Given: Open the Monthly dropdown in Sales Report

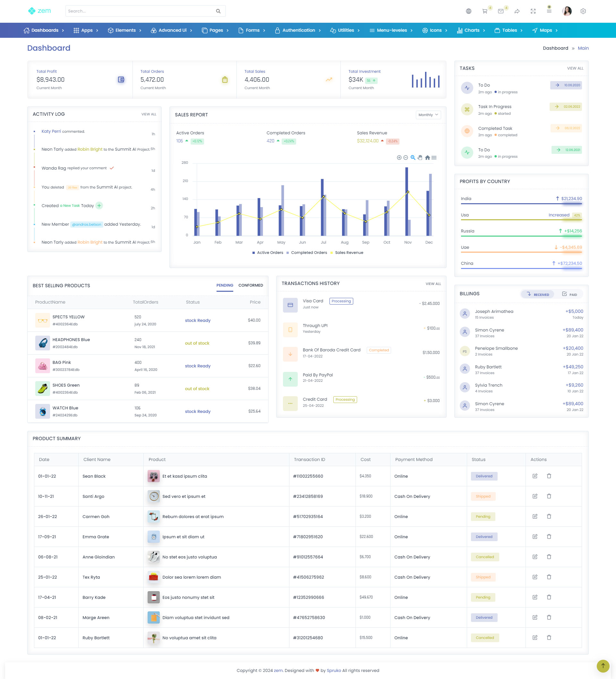Looking at the screenshot, I should [x=428, y=115].
